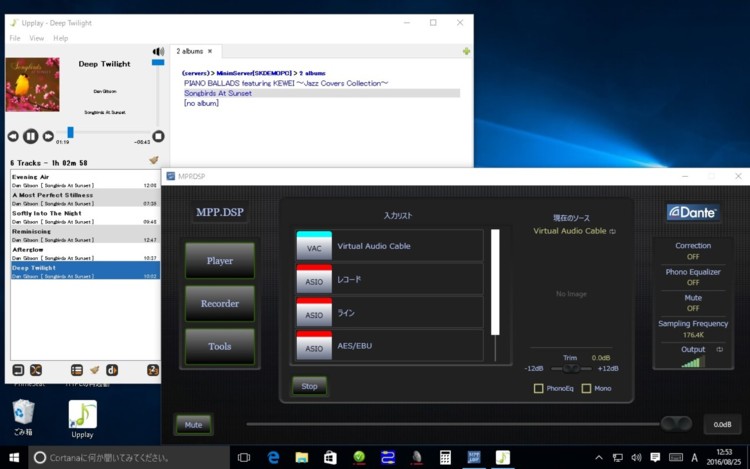Click Windows Start button
The image size is (750, 469).
[x=14, y=458]
